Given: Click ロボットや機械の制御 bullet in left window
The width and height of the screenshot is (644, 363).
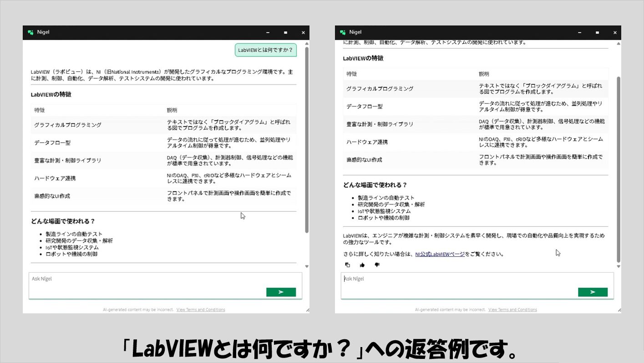Looking at the screenshot, I should pyautogui.click(x=71, y=254).
